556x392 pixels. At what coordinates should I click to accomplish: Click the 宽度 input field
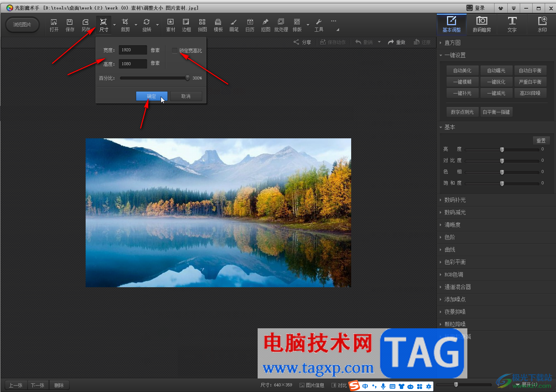pos(133,50)
